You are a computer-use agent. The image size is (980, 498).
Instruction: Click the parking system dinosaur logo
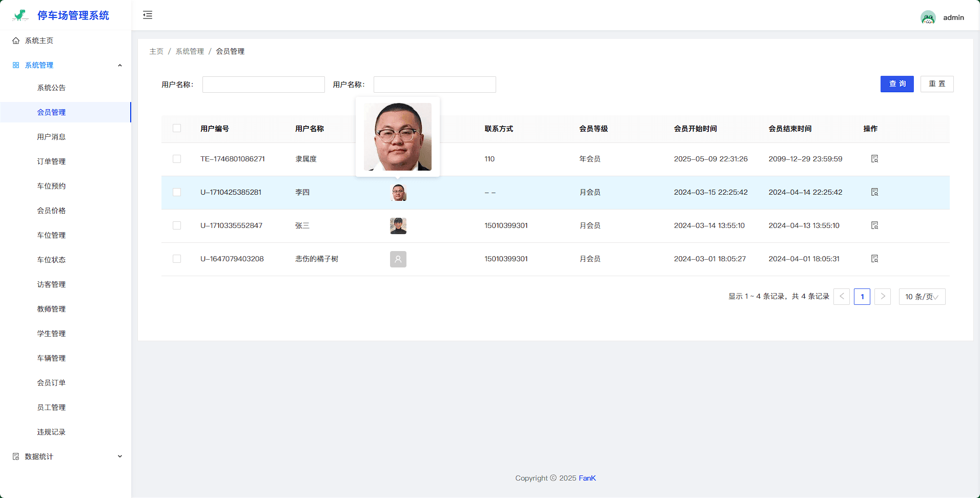tap(20, 15)
